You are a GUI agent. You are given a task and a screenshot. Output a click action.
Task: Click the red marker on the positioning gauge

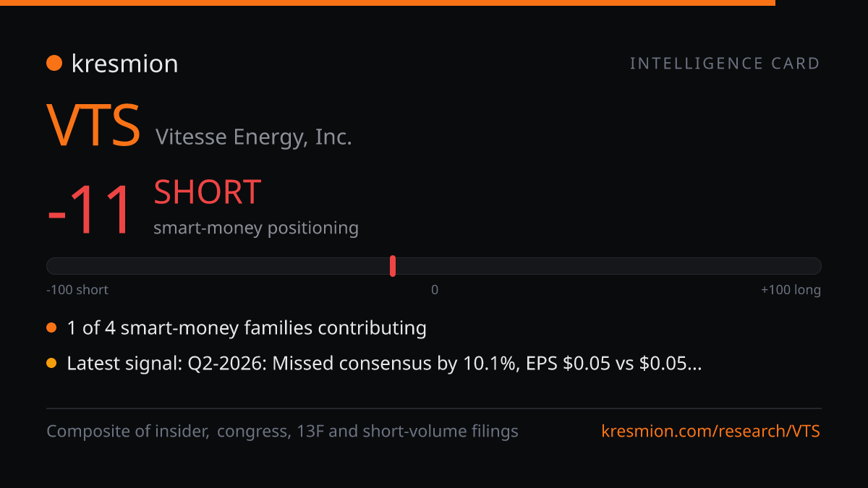click(393, 266)
